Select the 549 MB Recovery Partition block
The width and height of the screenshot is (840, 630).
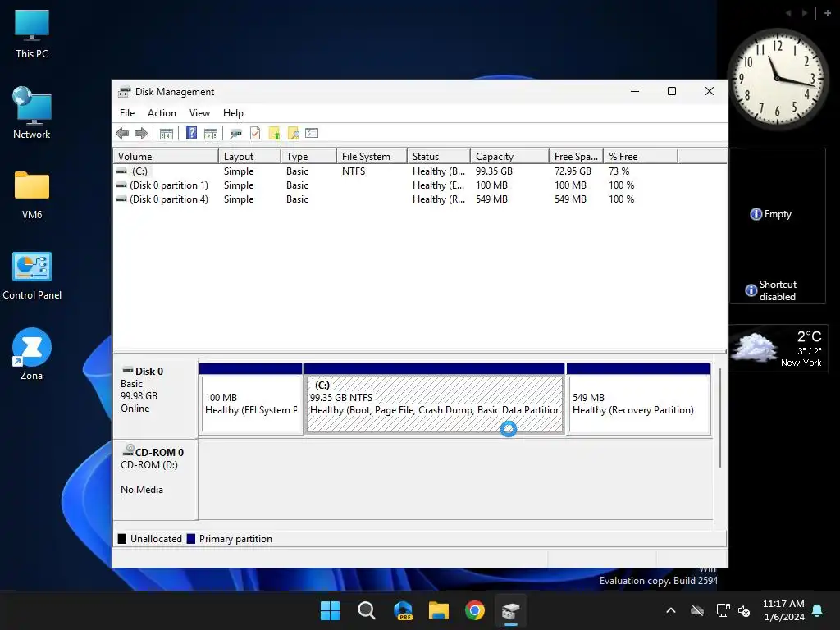click(x=638, y=399)
